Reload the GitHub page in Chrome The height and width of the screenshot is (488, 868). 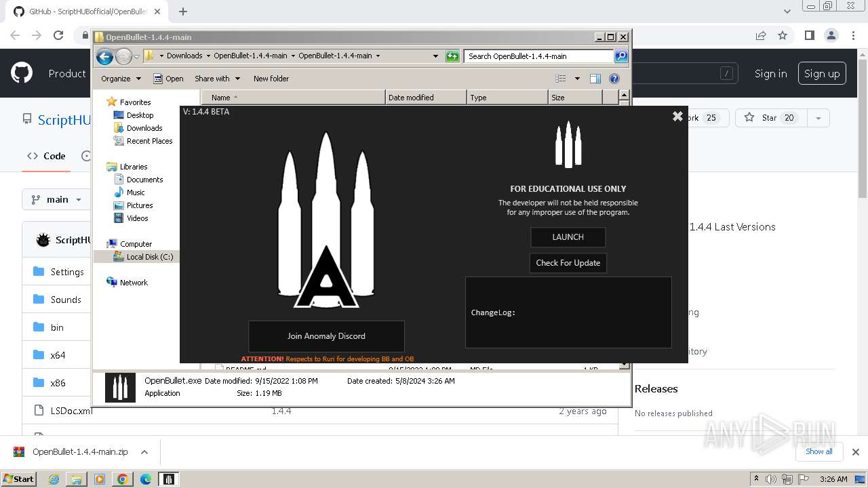coord(58,35)
